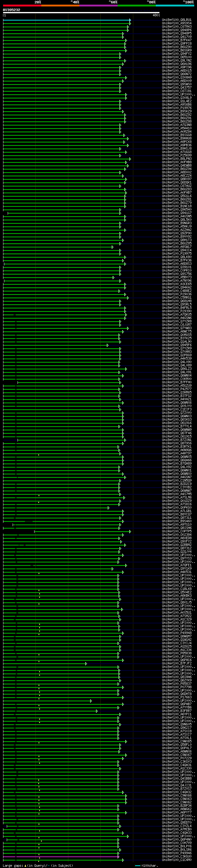
Task: Click the UniRef100_C6TI81 label
Action: point(177,91)
